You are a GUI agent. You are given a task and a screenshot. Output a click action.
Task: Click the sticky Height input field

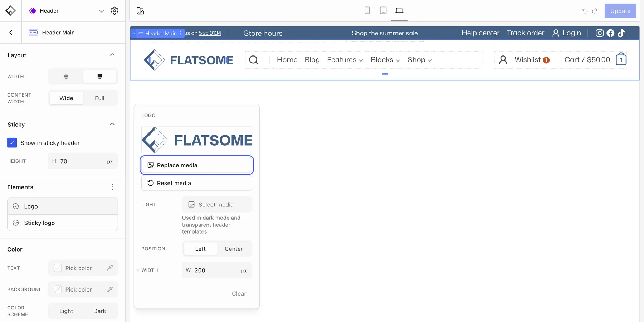point(83,161)
